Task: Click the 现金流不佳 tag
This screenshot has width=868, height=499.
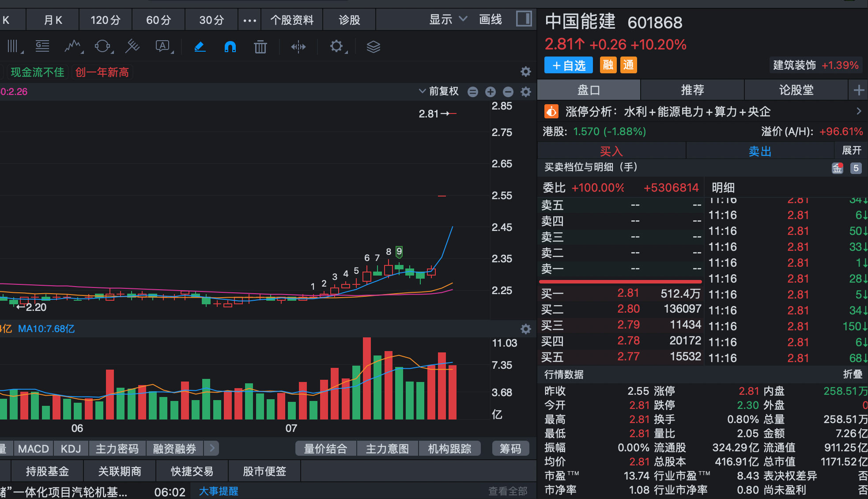Action: click(x=38, y=72)
